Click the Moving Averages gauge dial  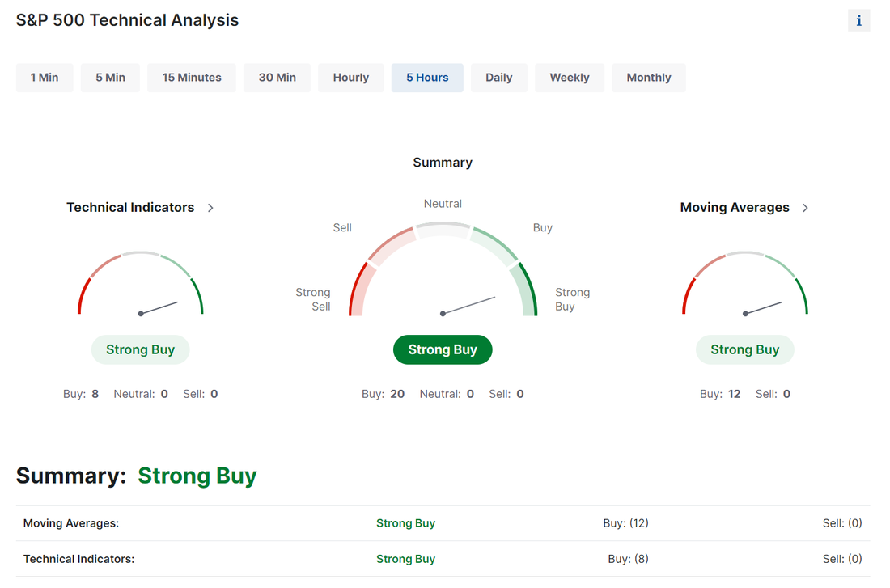click(x=744, y=283)
